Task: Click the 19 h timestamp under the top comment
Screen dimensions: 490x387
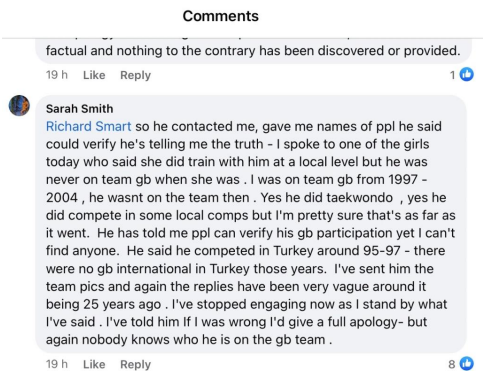Action: [57, 75]
